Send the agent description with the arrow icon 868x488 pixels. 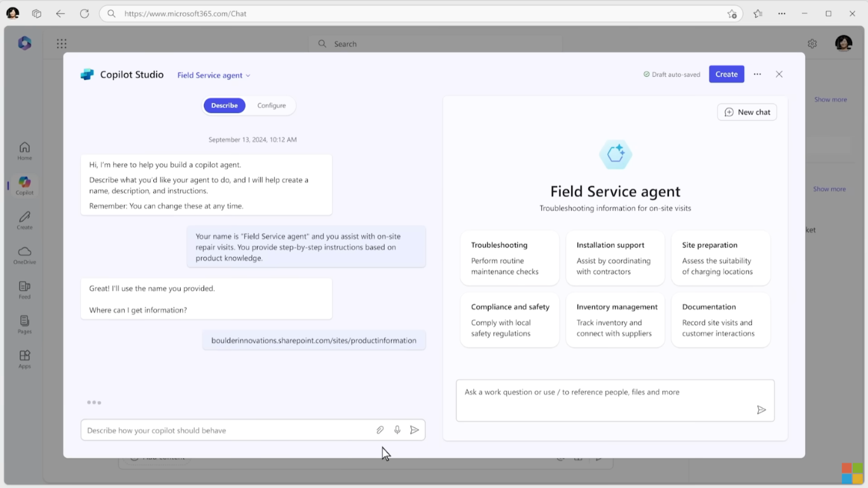click(x=415, y=430)
